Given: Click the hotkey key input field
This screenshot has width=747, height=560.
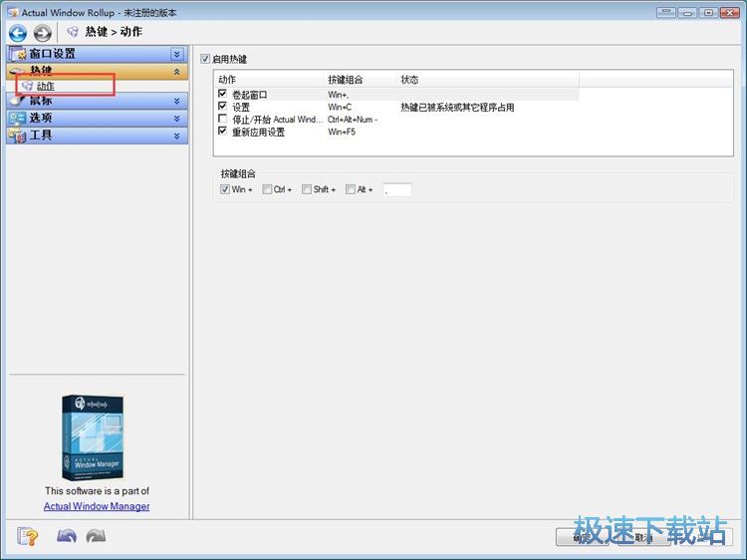Looking at the screenshot, I should [x=397, y=189].
